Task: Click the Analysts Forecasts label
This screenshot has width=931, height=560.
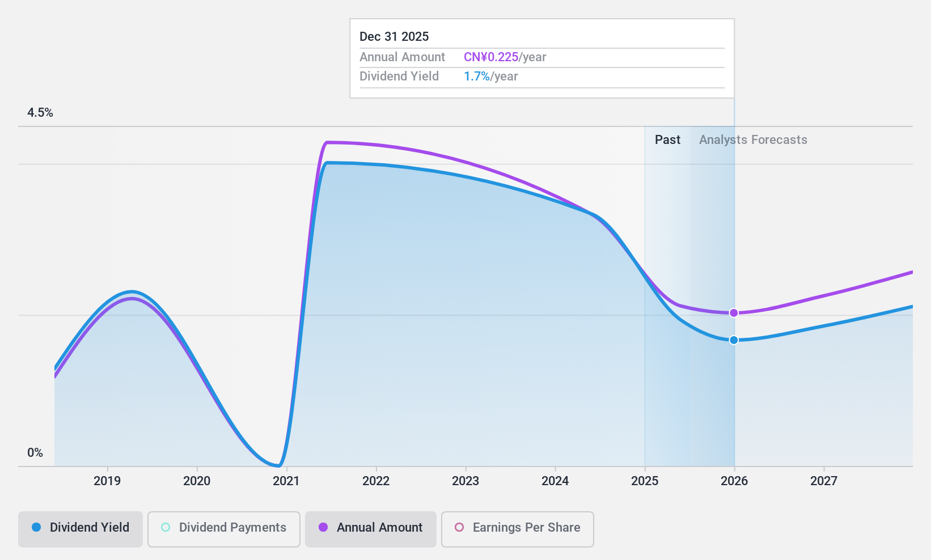Action: point(753,140)
